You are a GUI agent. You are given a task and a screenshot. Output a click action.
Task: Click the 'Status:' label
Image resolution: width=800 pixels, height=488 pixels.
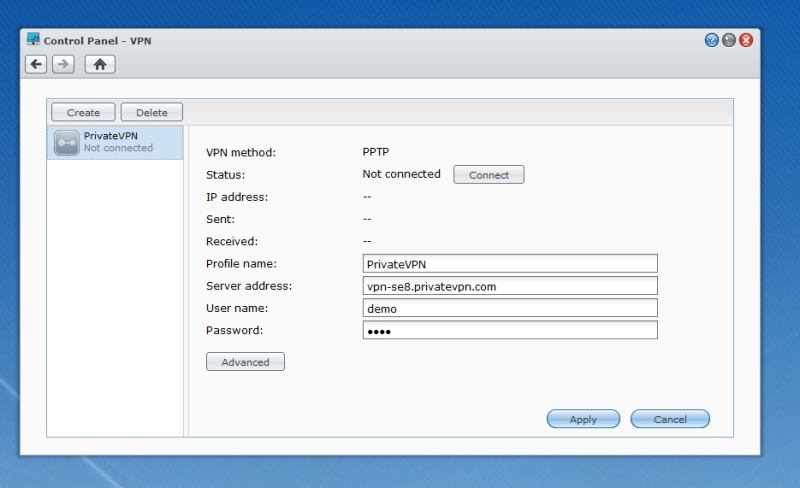pyautogui.click(x=226, y=175)
